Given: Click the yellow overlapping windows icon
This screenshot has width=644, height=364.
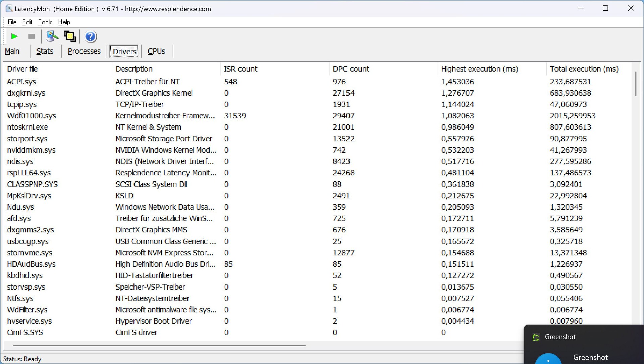Looking at the screenshot, I should [70, 36].
